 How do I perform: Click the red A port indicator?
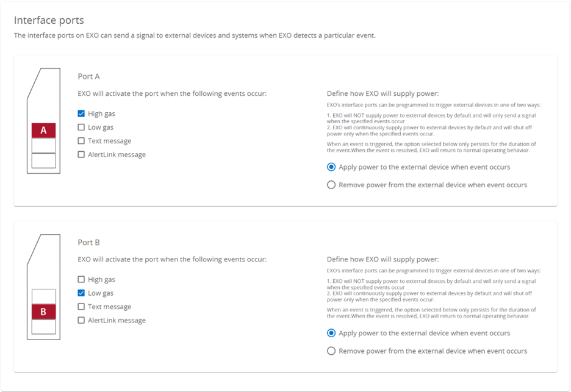pyautogui.click(x=43, y=129)
